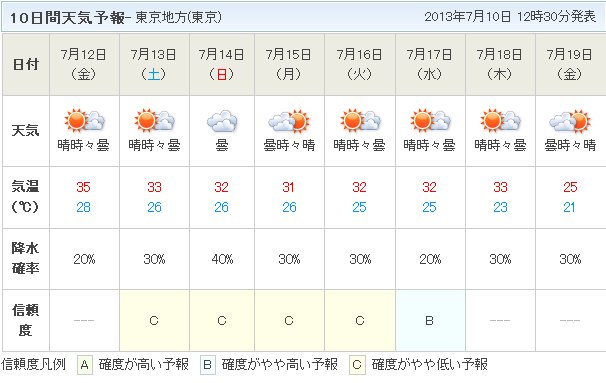Click the July 19 cloudy-sunny icon
The width and height of the screenshot is (606, 383).
click(570, 121)
